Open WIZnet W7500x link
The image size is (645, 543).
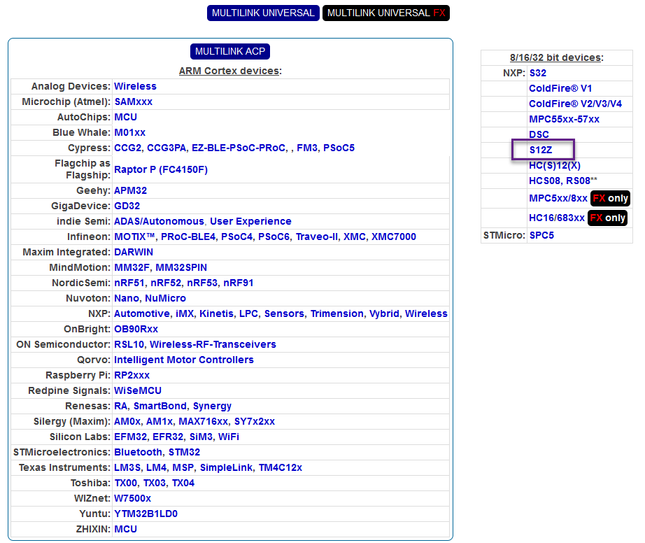(x=132, y=499)
